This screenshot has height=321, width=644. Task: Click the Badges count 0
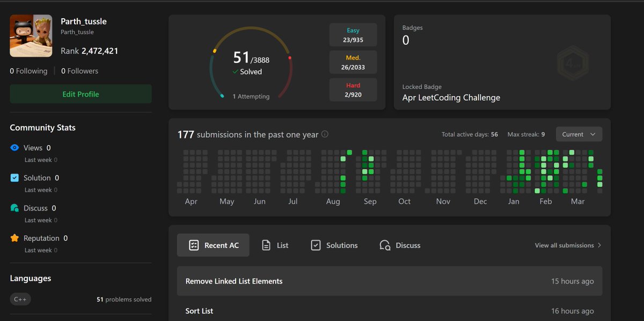click(x=406, y=40)
